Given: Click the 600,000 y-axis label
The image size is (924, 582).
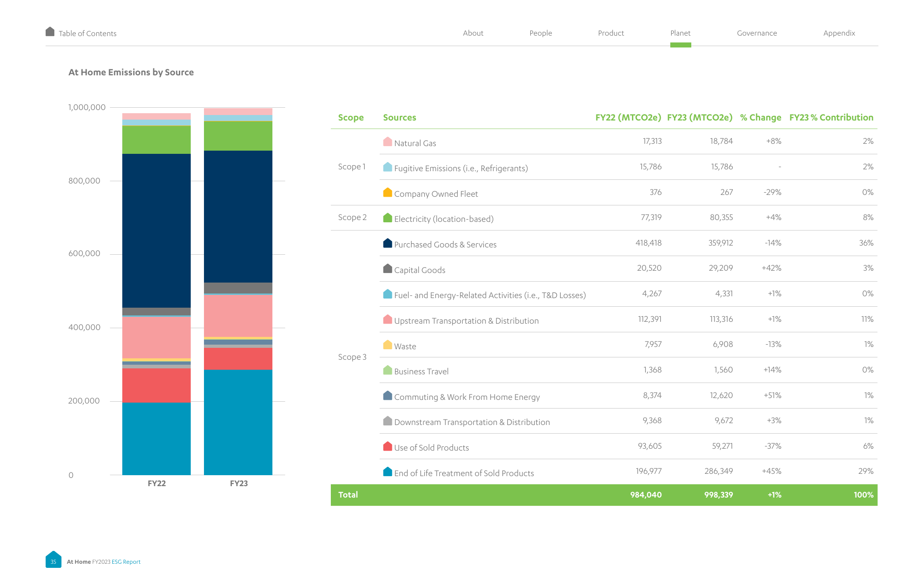Looking at the screenshot, I should pyautogui.click(x=84, y=253).
